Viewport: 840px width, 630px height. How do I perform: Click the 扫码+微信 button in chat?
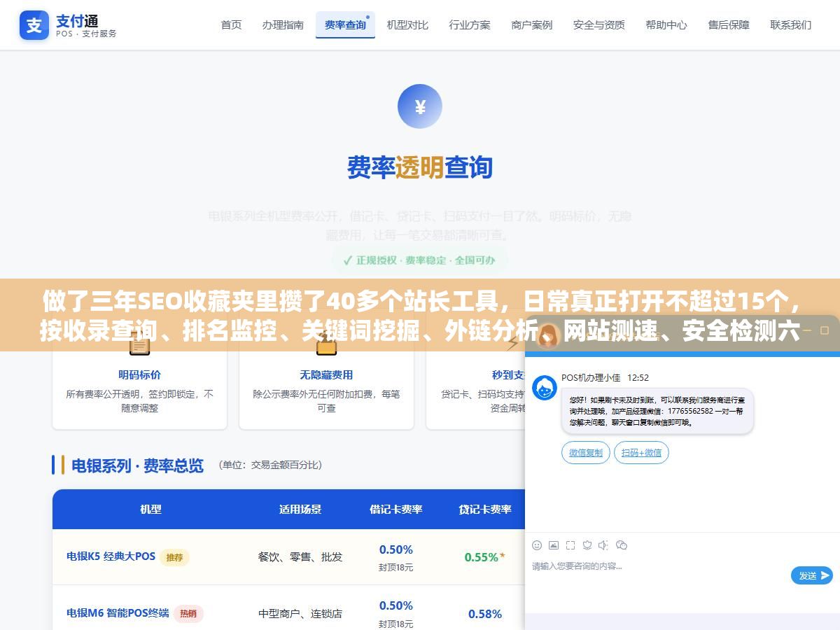pos(642,453)
